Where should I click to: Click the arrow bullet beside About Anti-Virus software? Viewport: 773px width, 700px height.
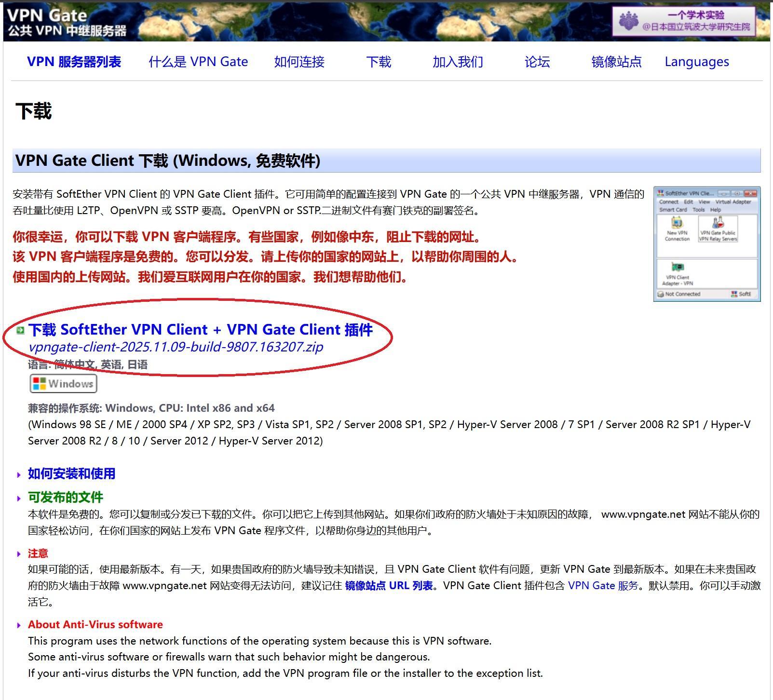tap(19, 625)
